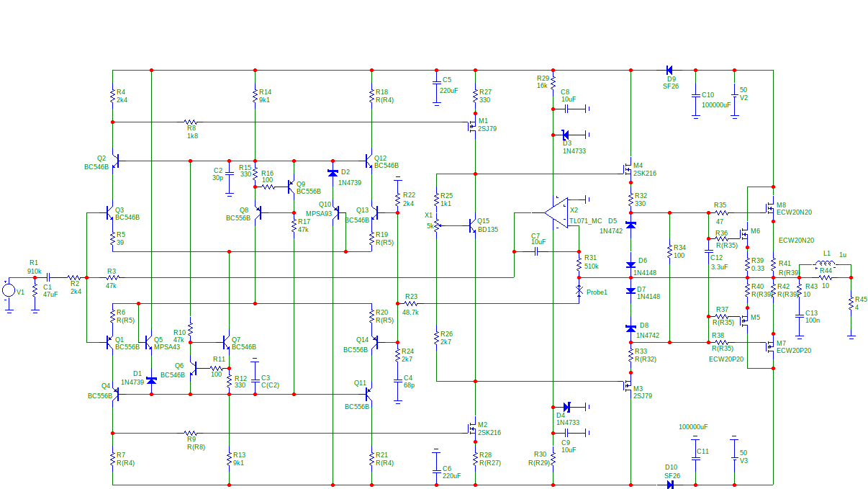This screenshot has width=868, height=489.
Task: Select the L1 inductor coil
Action: click(x=825, y=264)
